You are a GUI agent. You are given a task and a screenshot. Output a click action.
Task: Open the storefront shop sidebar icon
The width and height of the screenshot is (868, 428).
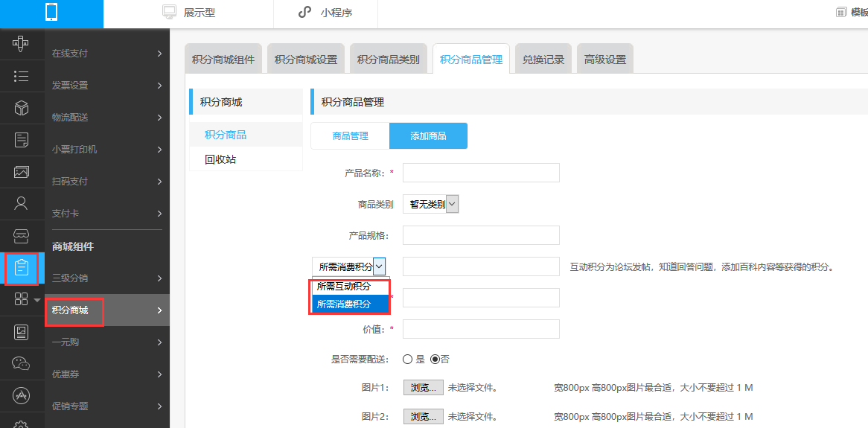pos(21,236)
